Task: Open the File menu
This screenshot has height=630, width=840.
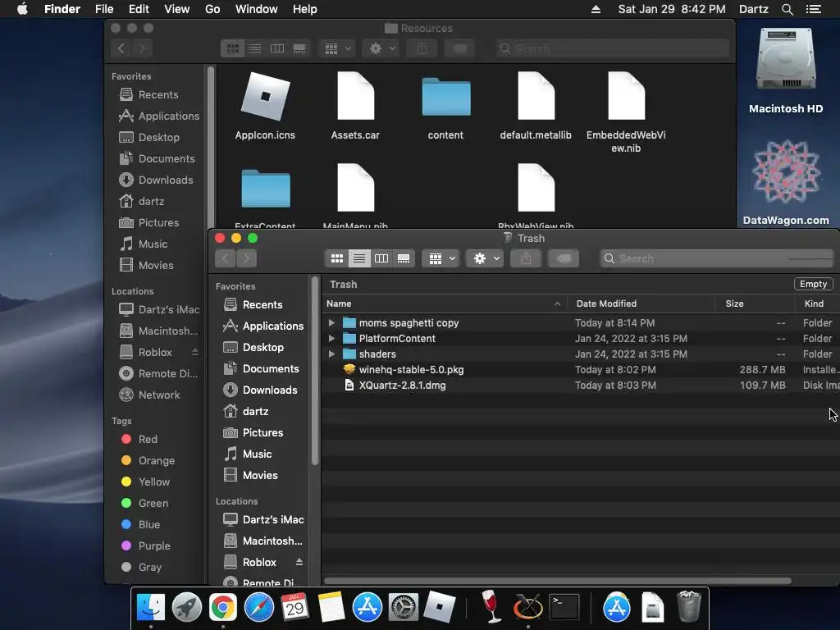Action: pos(104,9)
